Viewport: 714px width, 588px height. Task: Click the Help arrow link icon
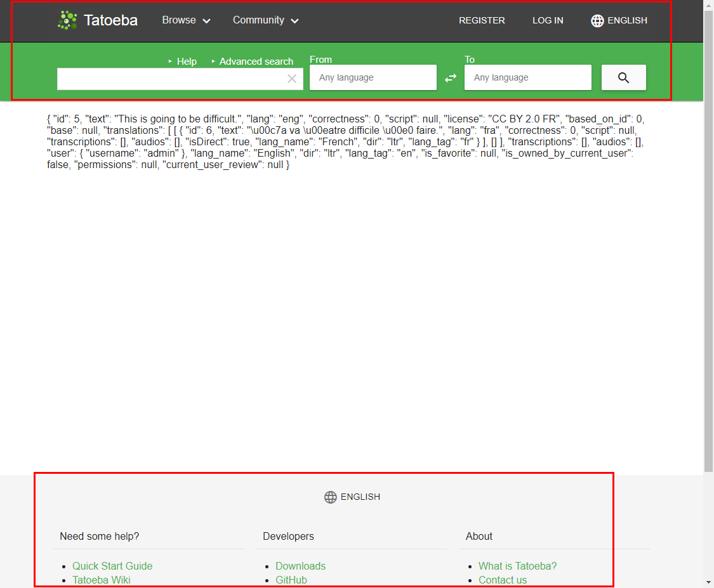click(x=171, y=61)
